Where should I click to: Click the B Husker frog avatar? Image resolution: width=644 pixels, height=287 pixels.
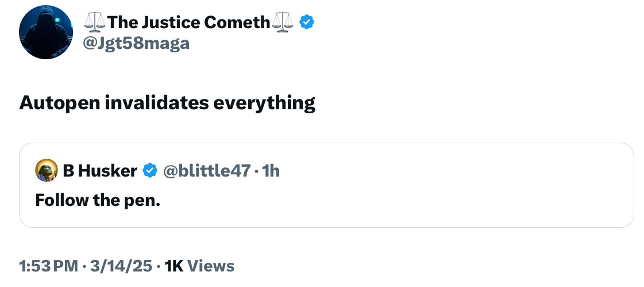pyautogui.click(x=45, y=170)
